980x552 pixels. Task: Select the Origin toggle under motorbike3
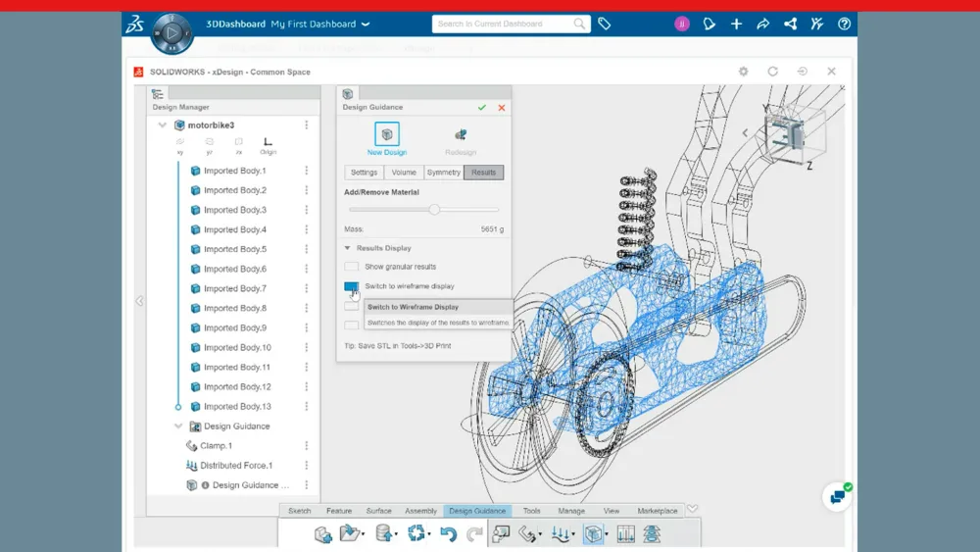268,146
